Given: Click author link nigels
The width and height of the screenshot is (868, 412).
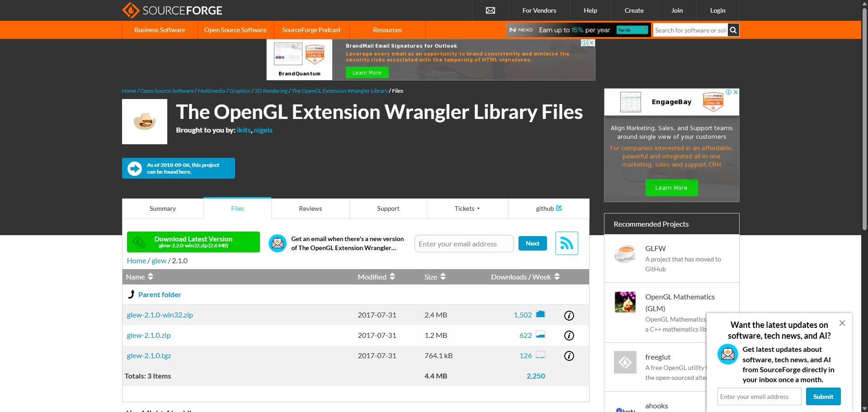Looking at the screenshot, I should coord(263,130).
